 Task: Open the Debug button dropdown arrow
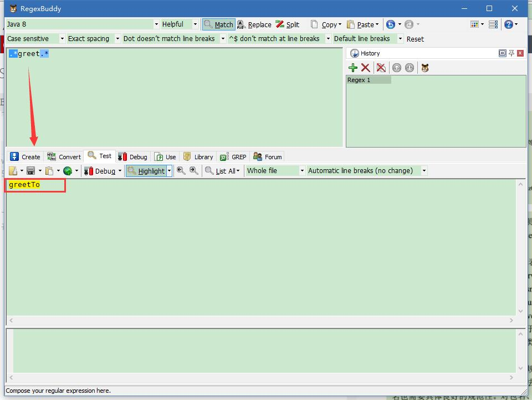(120, 171)
